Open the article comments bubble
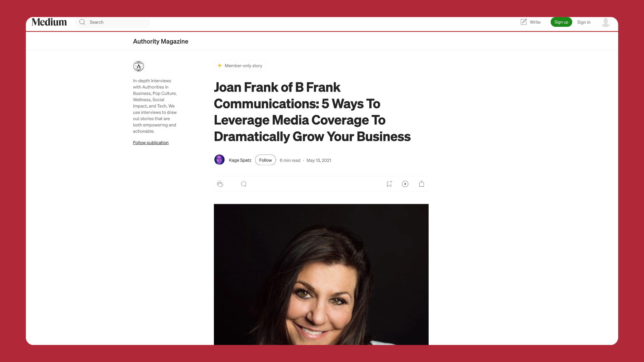 (x=244, y=184)
